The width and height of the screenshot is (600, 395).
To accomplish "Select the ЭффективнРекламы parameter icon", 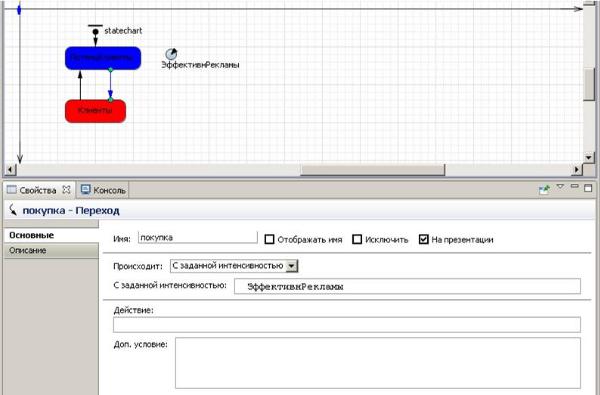I will [171, 54].
